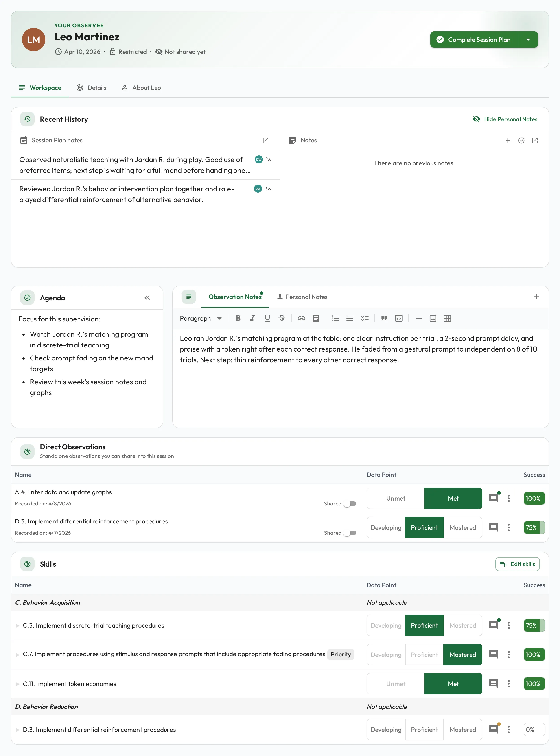The height and width of the screenshot is (756, 560).
Task: Set A.4. data point to Met
Action: point(453,498)
